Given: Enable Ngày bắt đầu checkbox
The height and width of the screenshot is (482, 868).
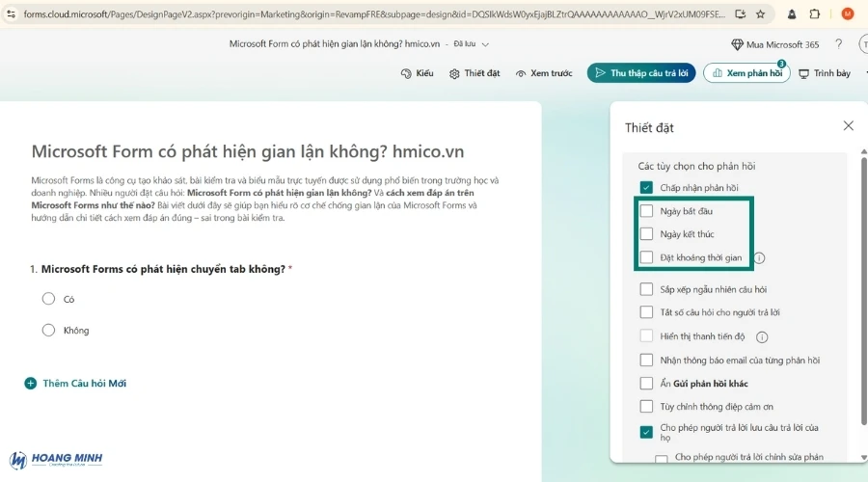Looking at the screenshot, I should pyautogui.click(x=646, y=211).
